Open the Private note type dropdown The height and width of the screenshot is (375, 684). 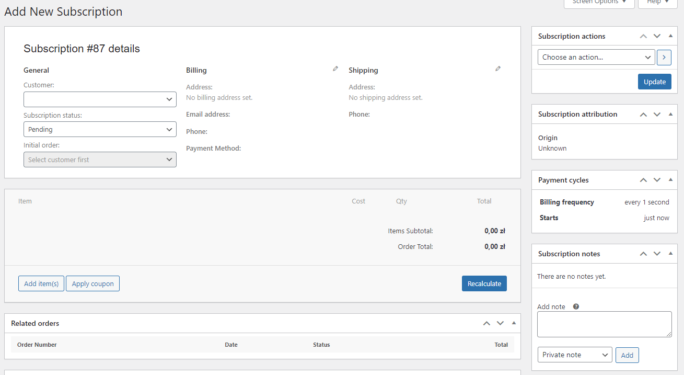[x=575, y=355]
